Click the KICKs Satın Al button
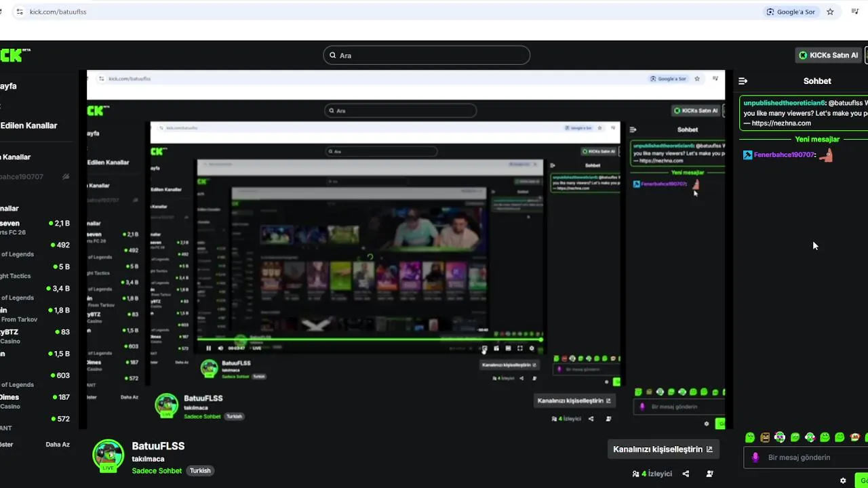The height and width of the screenshot is (488, 868). coord(829,55)
